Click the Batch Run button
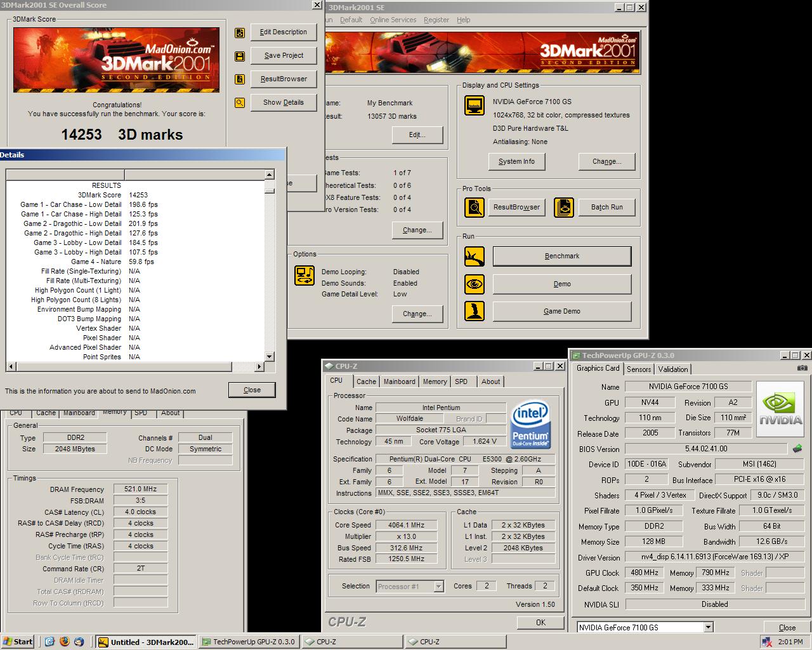Screen dimensions: 812x650 606,208
